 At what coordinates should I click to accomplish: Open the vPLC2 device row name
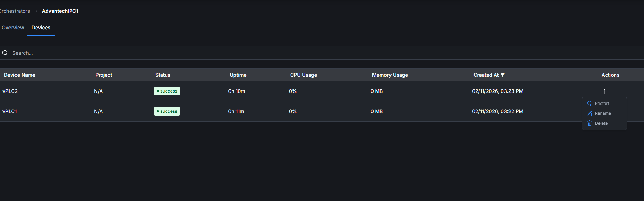(x=10, y=91)
